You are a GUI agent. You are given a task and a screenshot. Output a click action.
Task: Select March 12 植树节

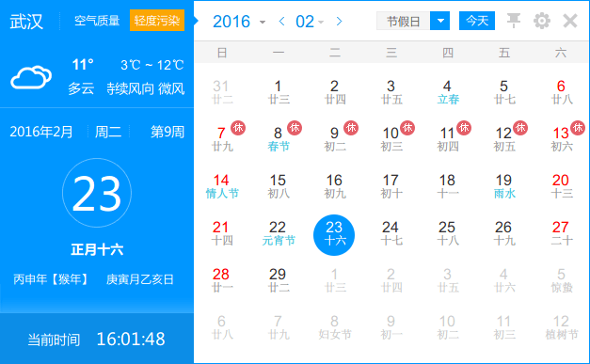(561, 327)
